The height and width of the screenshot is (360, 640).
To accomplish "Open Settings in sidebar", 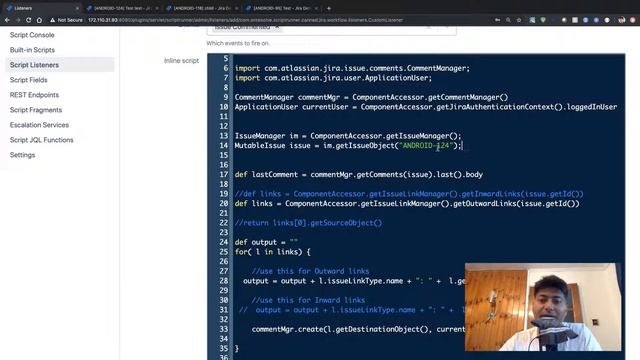I will [22, 155].
